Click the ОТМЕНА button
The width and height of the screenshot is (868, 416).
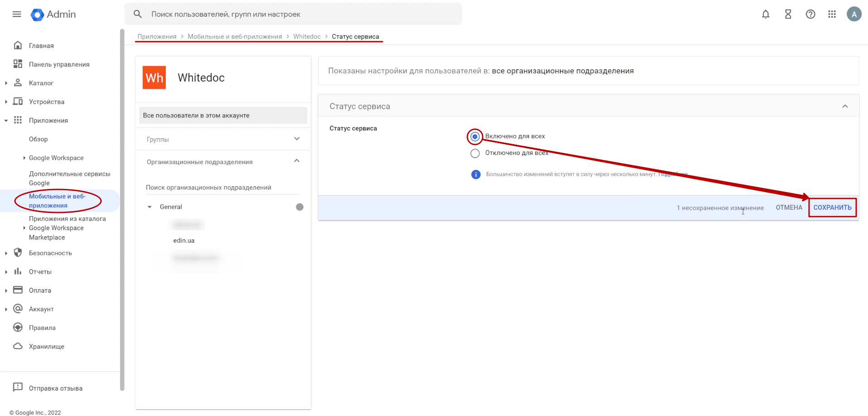click(789, 208)
